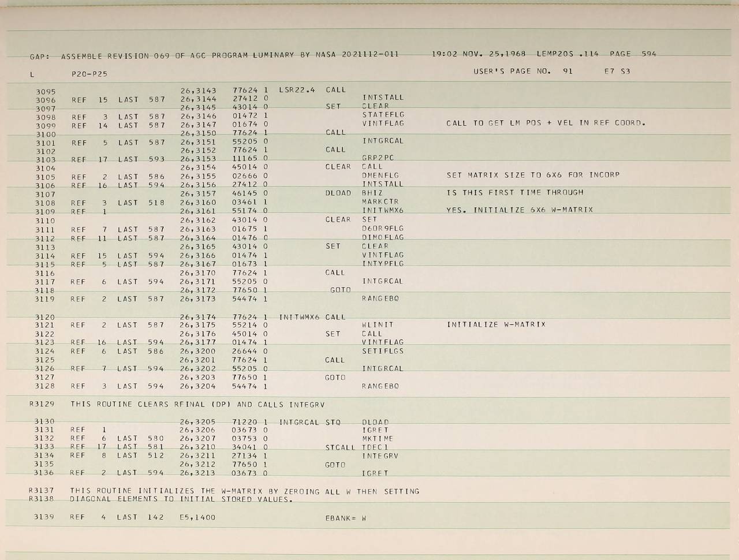Image resolution: width=739 pixels, height=560 pixels.
Task: Select remark 'DIAGONAL ELEMENTS TO INITIAL STORED VALUES.'
Action: 181,499
